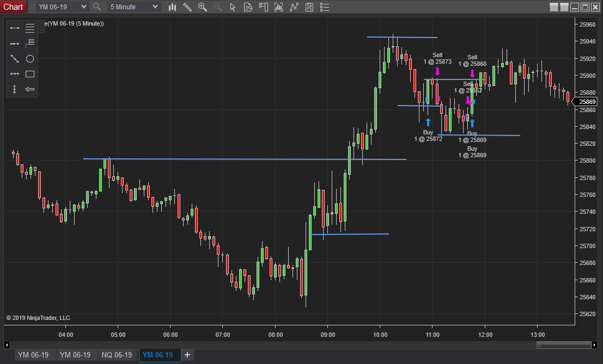This screenshot has height=364, width=603.
Task: Click the red Chart window label
Action: pos(13,7)
